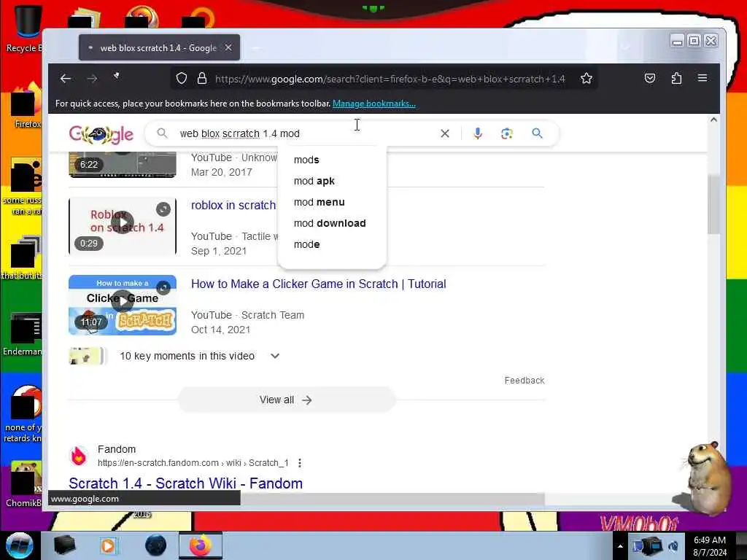Screen dimensions: 747x560
Task: Click the "Oct 14, 2021" date text
Action: pyautogui.click(x=220, y=330)
